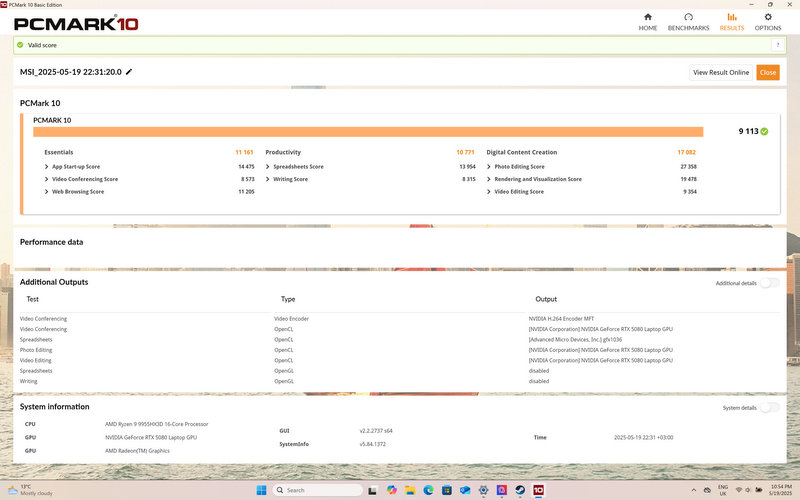
Task: Click View Result Online button
Action: [721, 72]
